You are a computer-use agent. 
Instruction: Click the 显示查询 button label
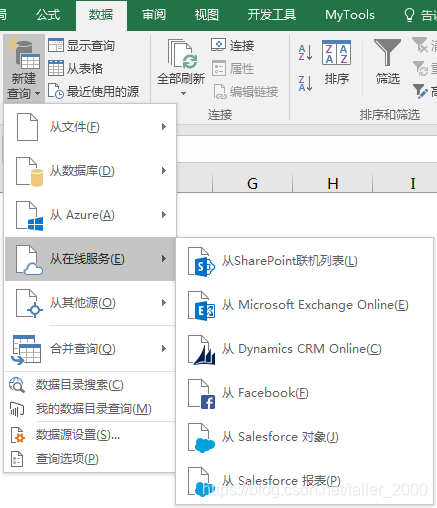point(91,45)
